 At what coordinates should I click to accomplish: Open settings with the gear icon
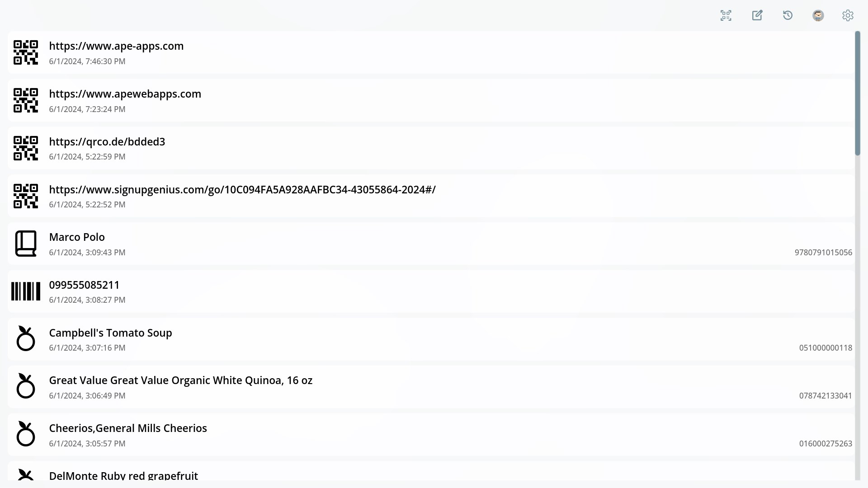(x=848, y=15)
